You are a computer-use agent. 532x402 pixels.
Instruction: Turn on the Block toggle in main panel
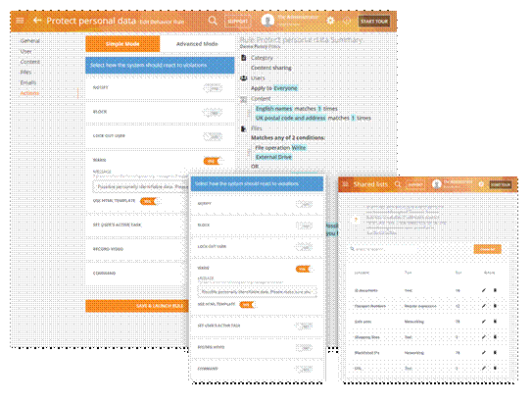[213, 113]
